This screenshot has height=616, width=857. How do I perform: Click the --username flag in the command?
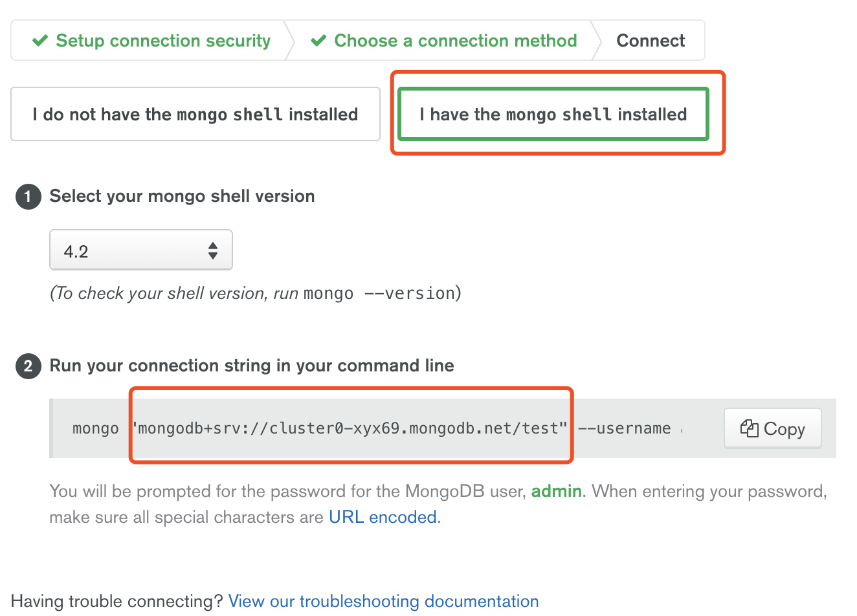(624, 428)
